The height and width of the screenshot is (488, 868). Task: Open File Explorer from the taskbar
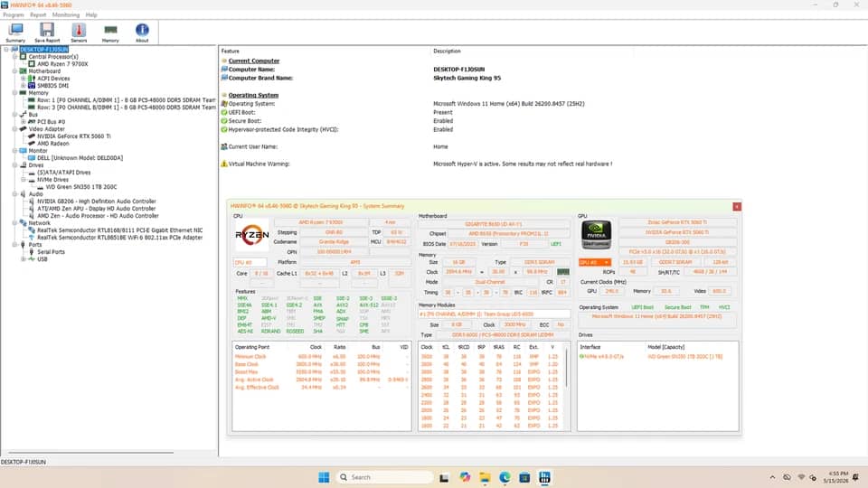coord(485,477)
